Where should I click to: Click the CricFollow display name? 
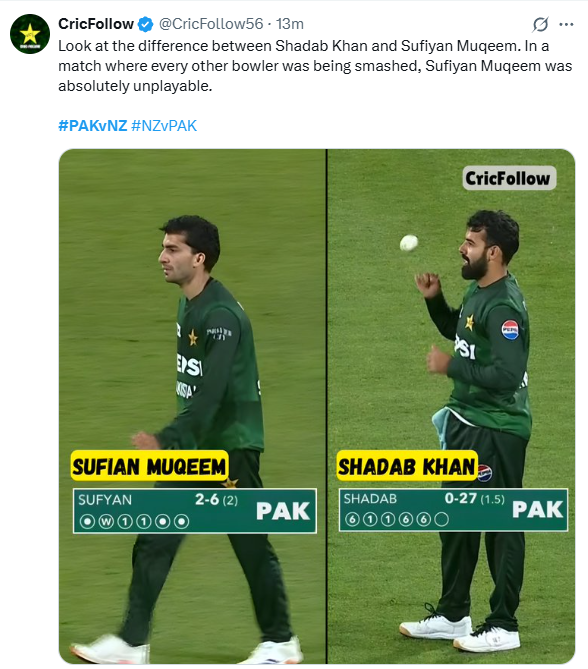click(x=96, y=24)
